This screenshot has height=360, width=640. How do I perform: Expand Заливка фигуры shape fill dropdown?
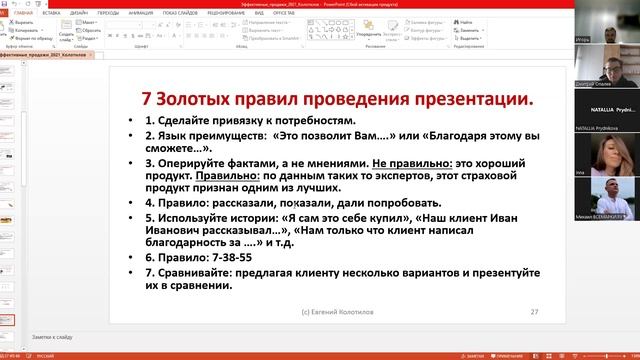424,22
